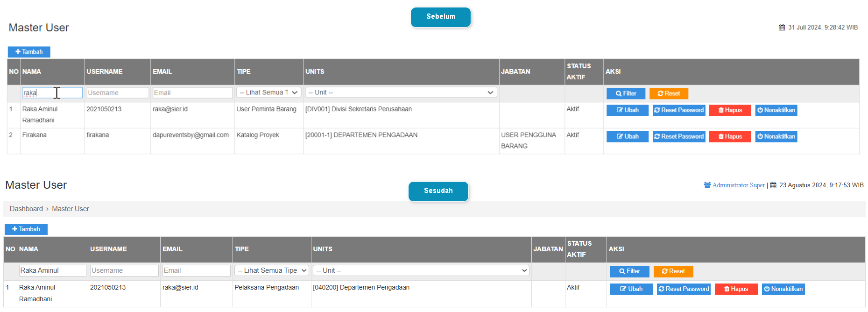The height and width of the screenshot is (312, 868).
Task: Toggle Nonaktifkan for the Pelaksana Pengadaan row
Action: tap(783, 289)
